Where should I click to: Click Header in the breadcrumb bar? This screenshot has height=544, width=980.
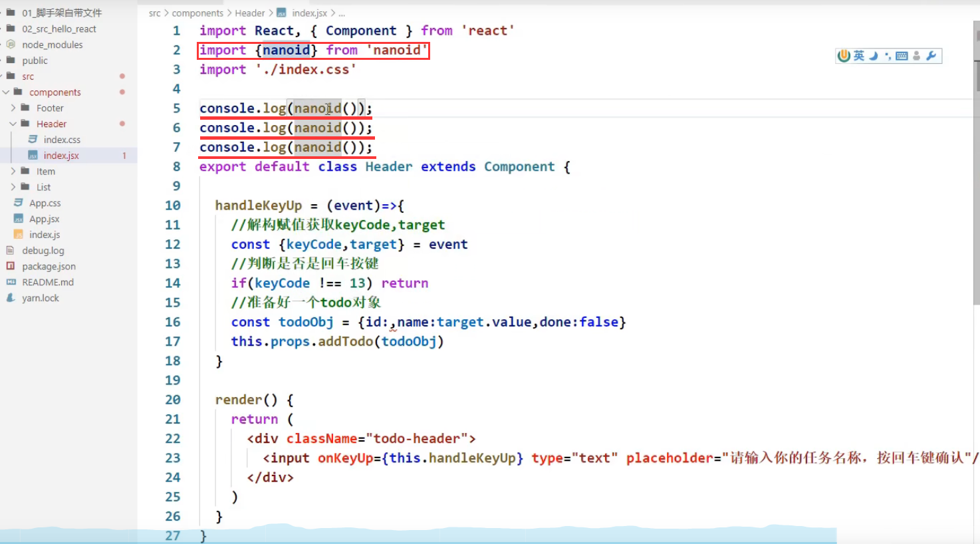pos(249,13)
